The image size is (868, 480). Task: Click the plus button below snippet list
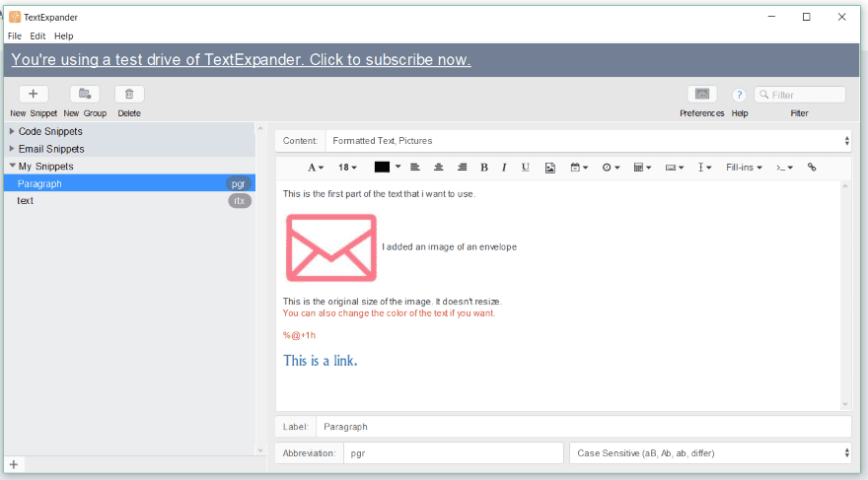[x=14, y=464]
